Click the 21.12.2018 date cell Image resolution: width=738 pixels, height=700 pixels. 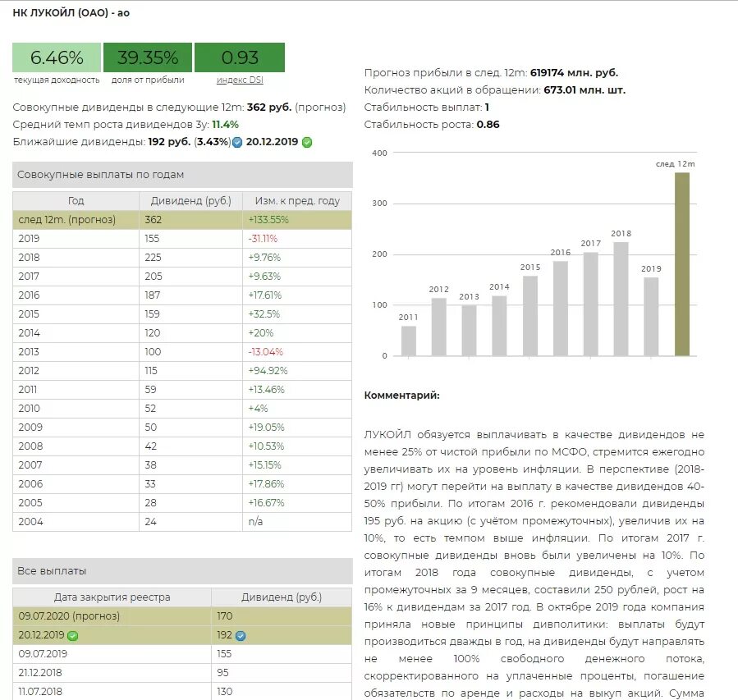(x=112, y=673)
